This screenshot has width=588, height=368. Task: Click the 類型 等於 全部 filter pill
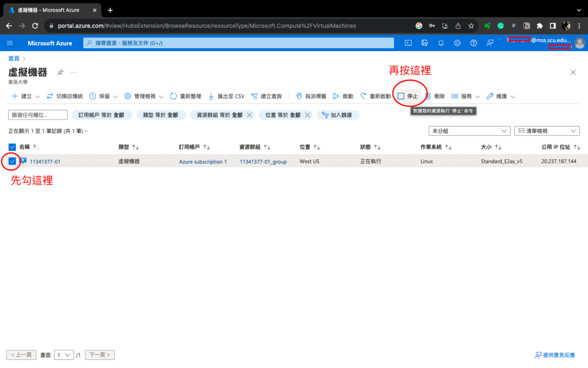[x=161, y=115]
